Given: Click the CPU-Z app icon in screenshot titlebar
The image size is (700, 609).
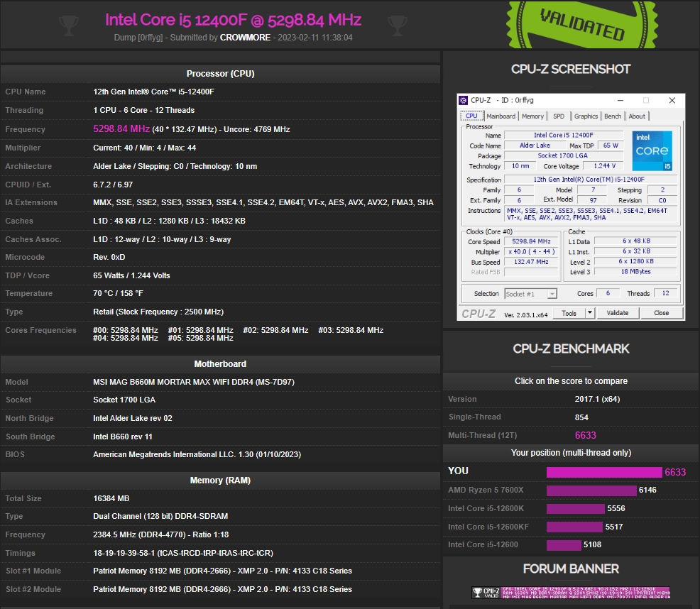Looking at the screenshot, I should click(464, 101).
